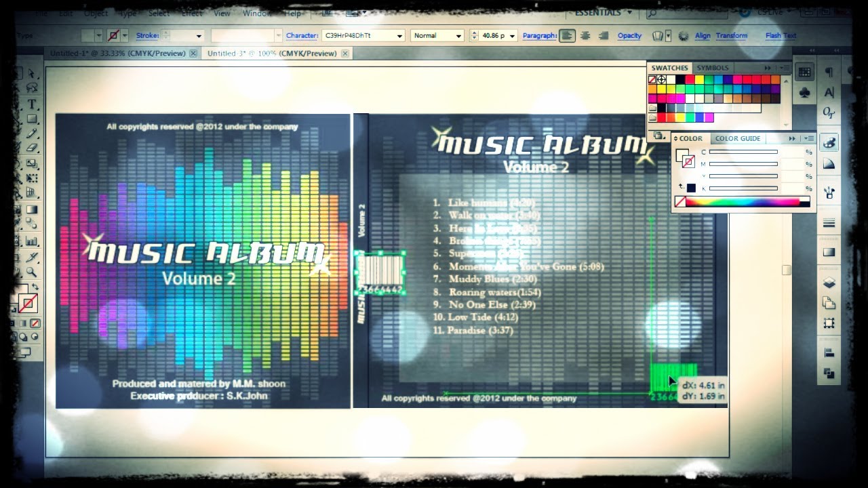Open the Character panel dock icon
Viewport: 868px width, 488px height.
pyautogui.click(x=829, y=91)
